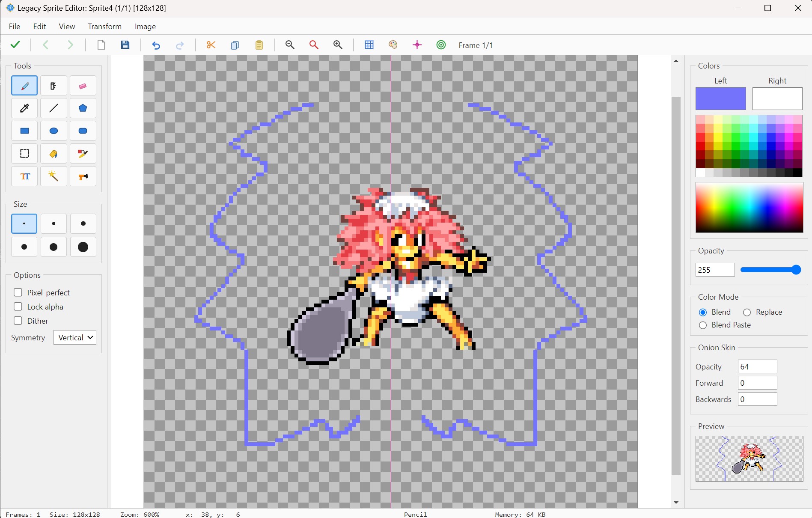The width and height of the screenshot is (812, 518).
Task: Click the Save floppy disk icon
Action: click(125, 45)
